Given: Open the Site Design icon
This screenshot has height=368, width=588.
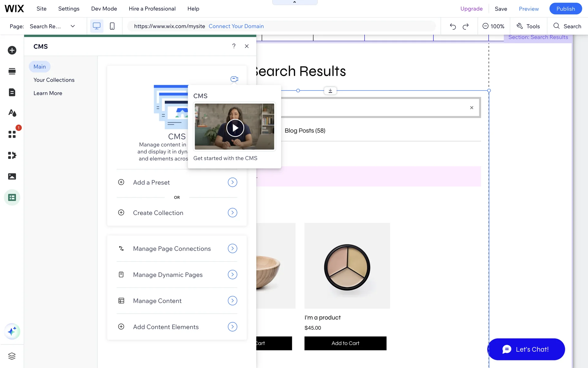Looking at the screenshot, I should tap(12, 113).
